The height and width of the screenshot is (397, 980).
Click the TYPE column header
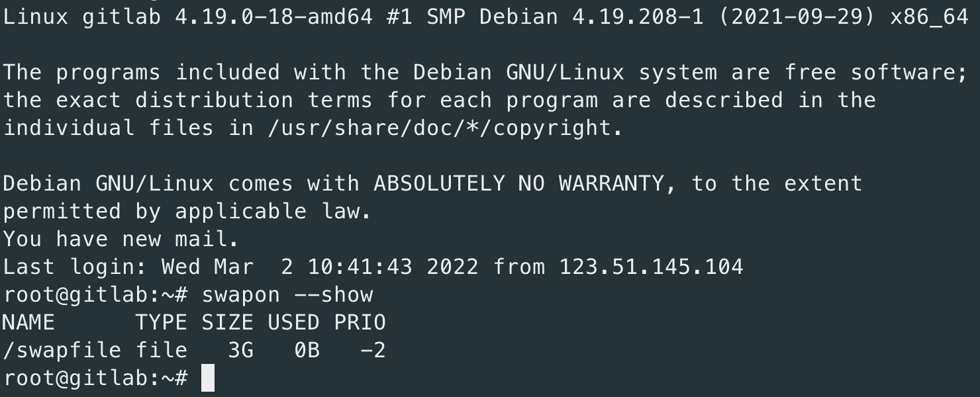[162, 322]
